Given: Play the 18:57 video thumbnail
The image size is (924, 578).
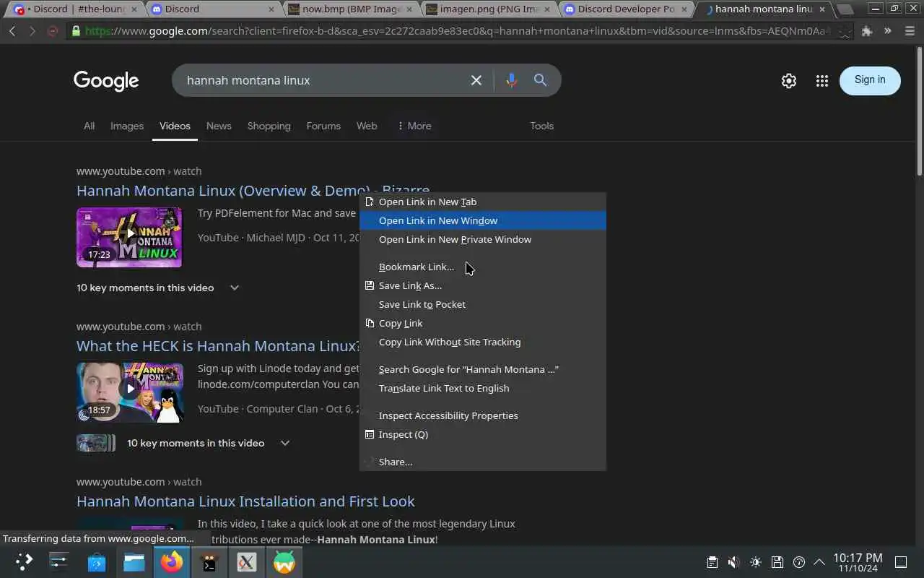Looking at the screenshot, I should [x=129, y=392].
